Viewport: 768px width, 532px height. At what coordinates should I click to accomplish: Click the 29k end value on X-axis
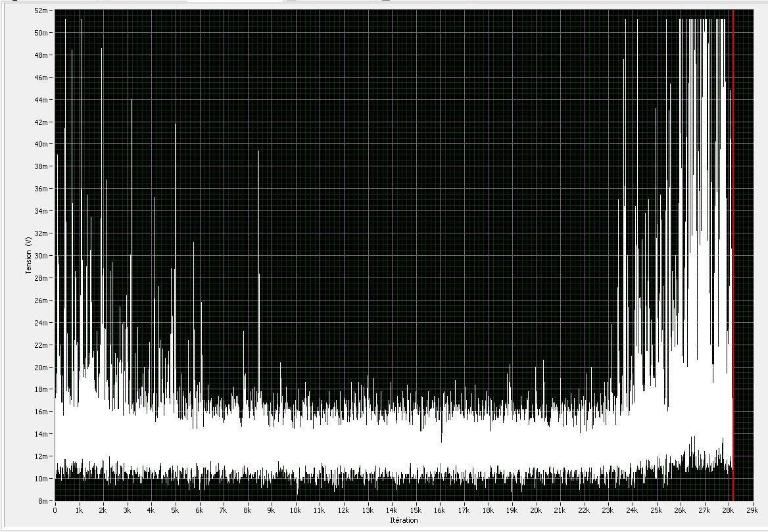[753, 510]
